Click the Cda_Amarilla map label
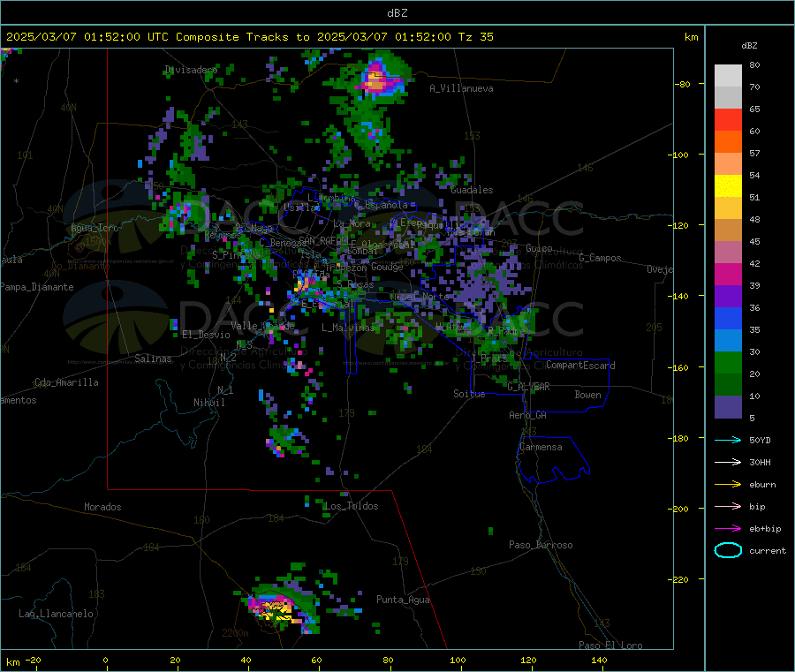This screenshot has height=672, width=795. point(66,382)
